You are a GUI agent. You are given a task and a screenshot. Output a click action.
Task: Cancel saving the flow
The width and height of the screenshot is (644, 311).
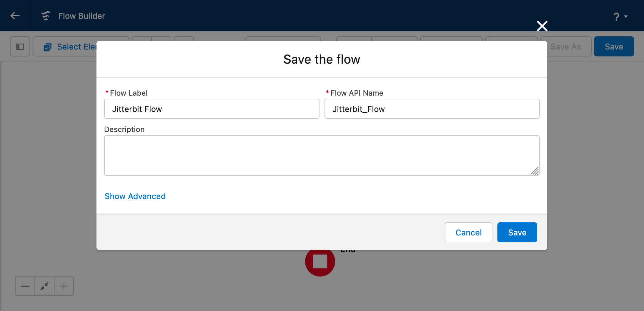pos(468,232)
